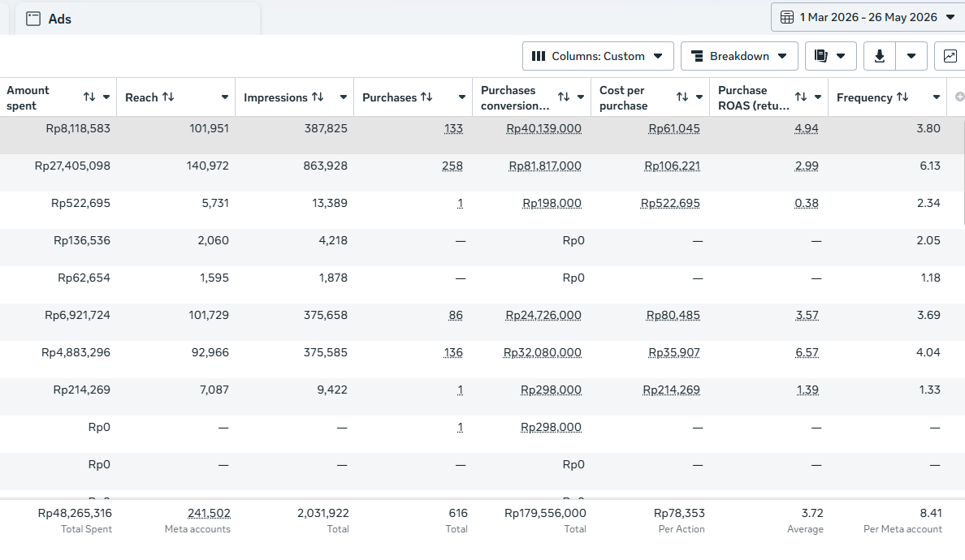The image size is (965, 560).
Task: Open the date range picker
Action: 868,17
